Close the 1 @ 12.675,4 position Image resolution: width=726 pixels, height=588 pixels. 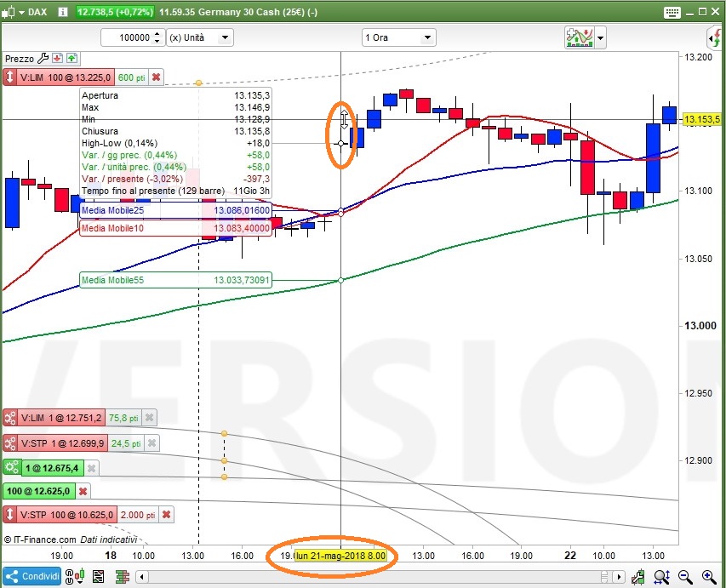92,469
